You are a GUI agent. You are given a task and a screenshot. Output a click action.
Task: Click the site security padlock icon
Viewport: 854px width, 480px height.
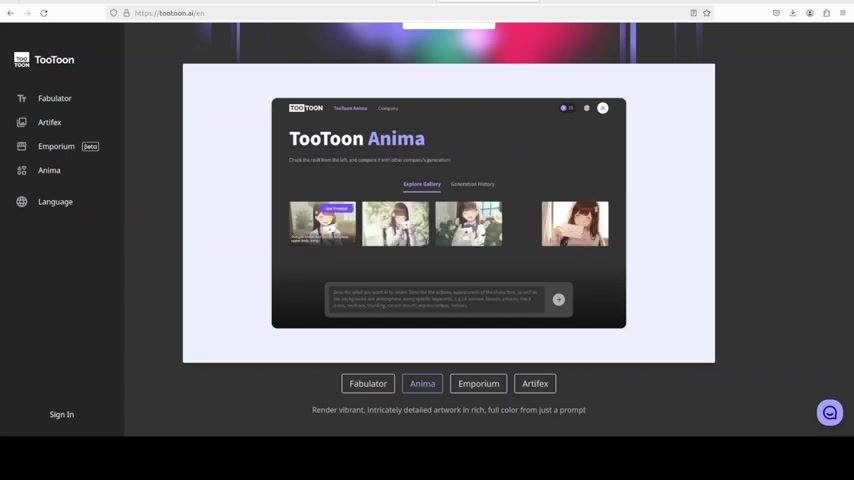tap(126, 13)
